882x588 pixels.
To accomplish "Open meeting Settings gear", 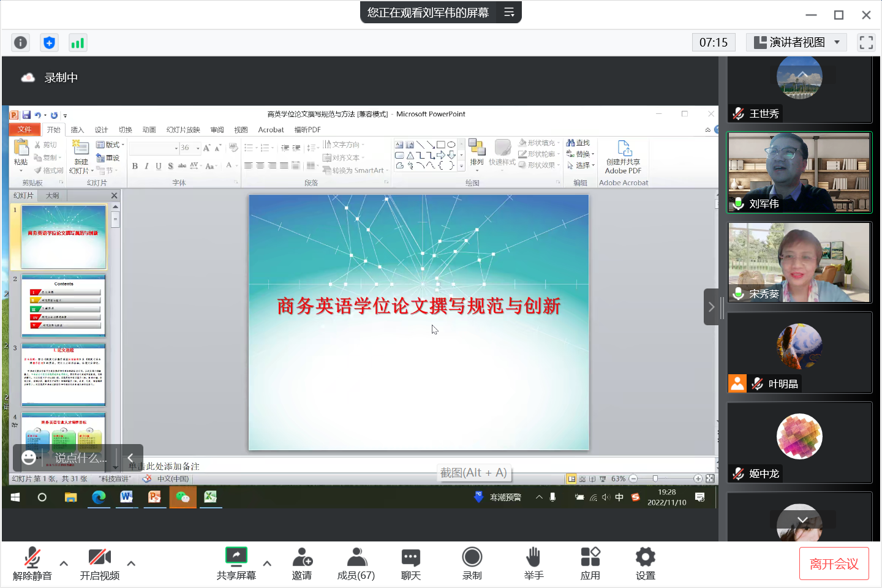I will [645, 563].
